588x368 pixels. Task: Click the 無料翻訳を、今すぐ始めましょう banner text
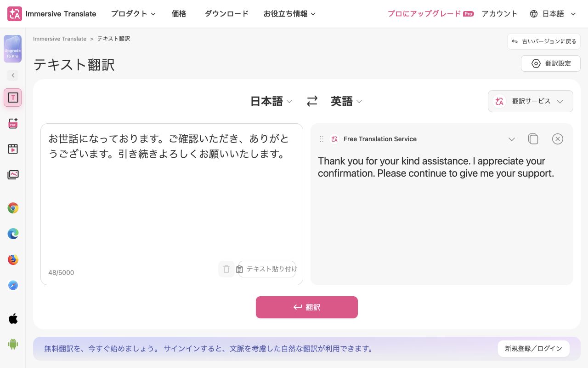209,349
